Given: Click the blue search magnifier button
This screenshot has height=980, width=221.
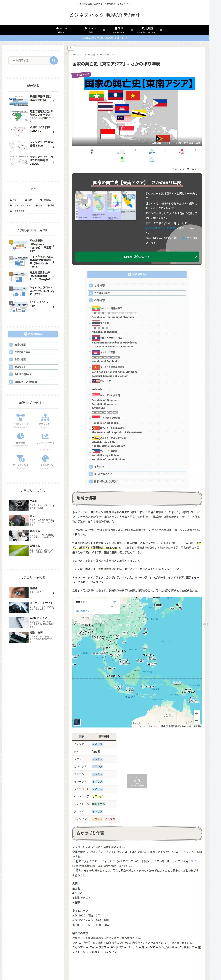Looking at the screenshot, I should point(53,60).
